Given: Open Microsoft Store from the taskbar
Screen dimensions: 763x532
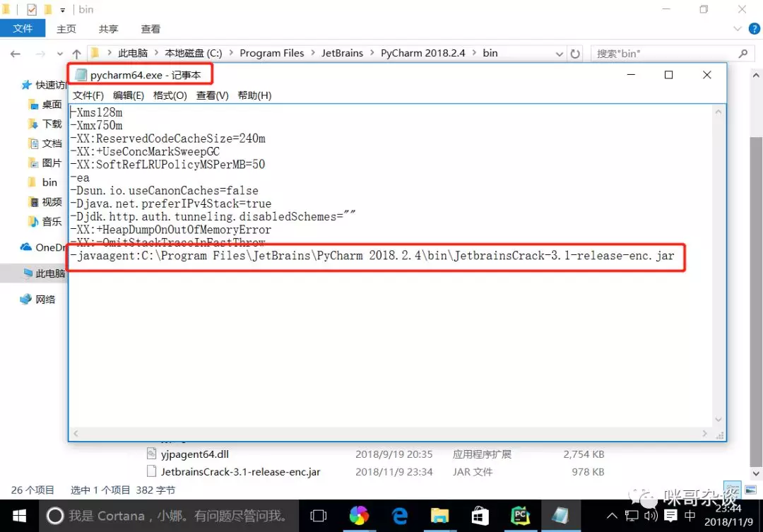Looking at the screenshot, I should [x=480, y=516].
